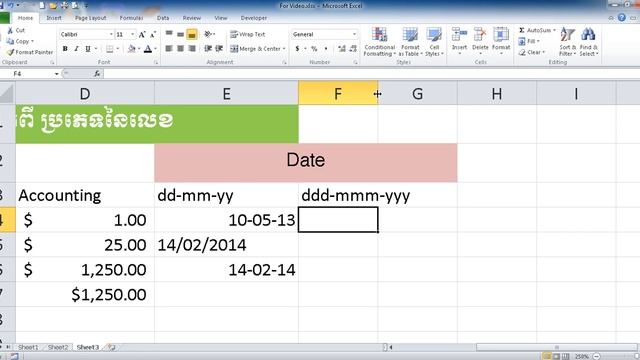Viewport: 640px width, 360px height.
Task: Apply fill color bucket icon
Action: pos(131,49)
